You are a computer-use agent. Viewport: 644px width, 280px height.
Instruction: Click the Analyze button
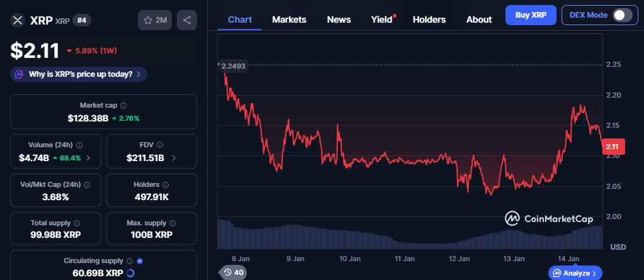[x=575, y=273]
